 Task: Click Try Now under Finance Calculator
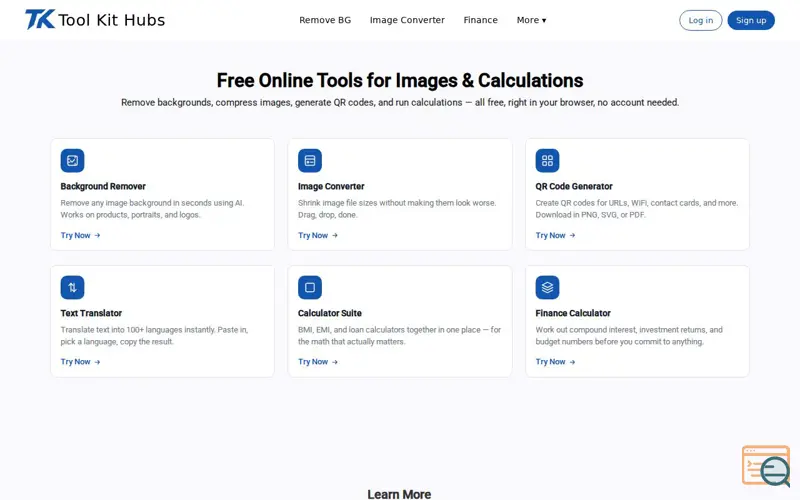tap(556, 362)
